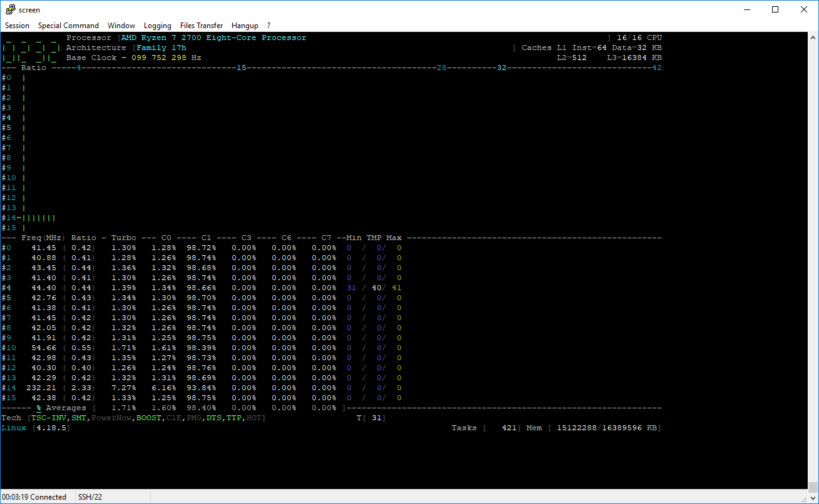
Task: Open the Window menu
Action: coord(121,26)
